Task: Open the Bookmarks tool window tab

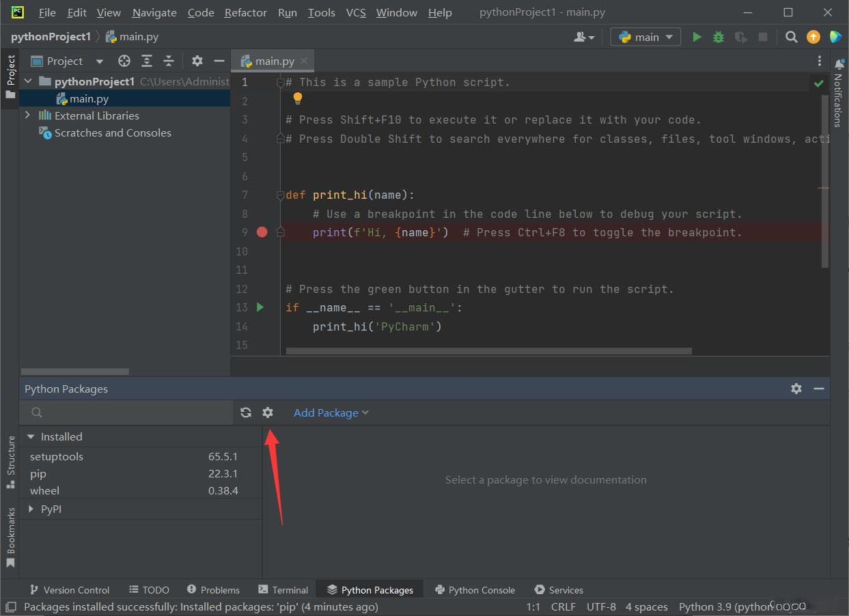Action: 10,537
